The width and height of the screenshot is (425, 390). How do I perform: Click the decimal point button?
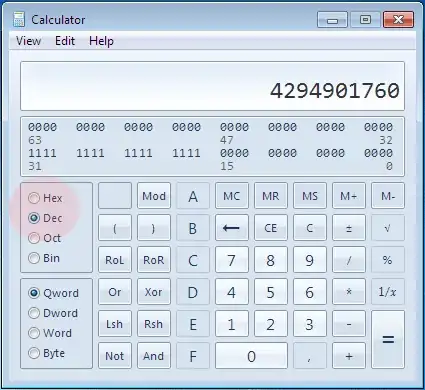tap(310, 356)
